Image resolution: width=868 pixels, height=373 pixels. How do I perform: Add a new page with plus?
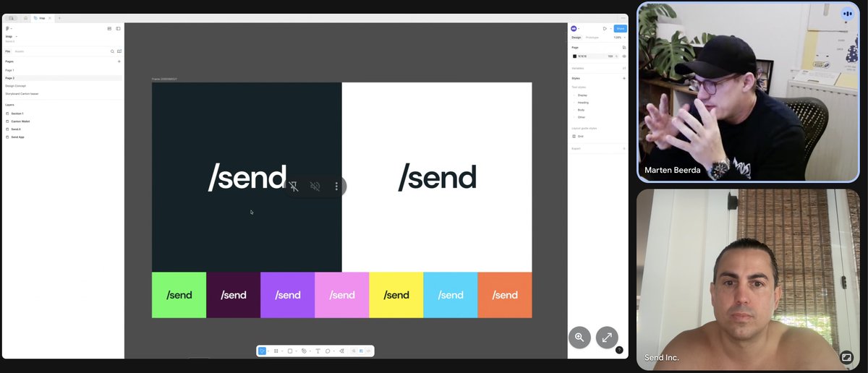coord(119,61)
